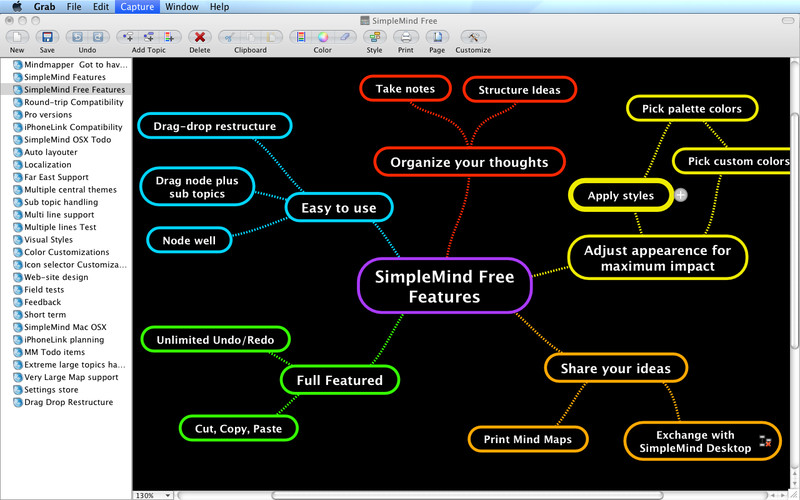
Task: Select the Take notes topic
Action: click(406, 89)
